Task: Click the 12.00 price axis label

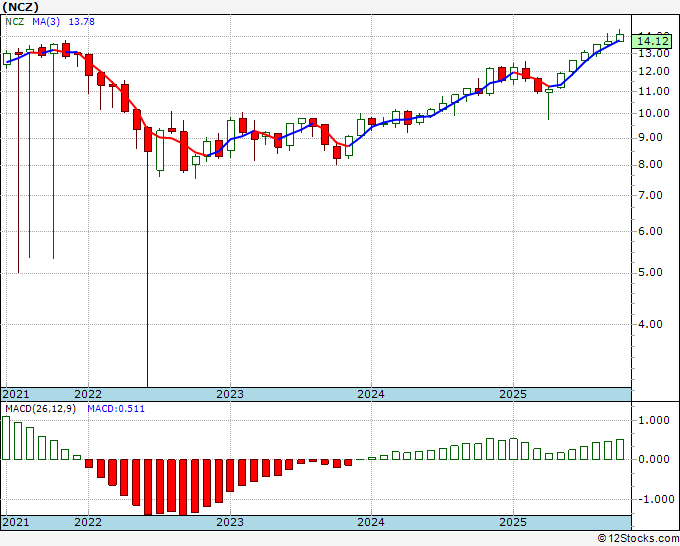Action: tap(654, 72)
